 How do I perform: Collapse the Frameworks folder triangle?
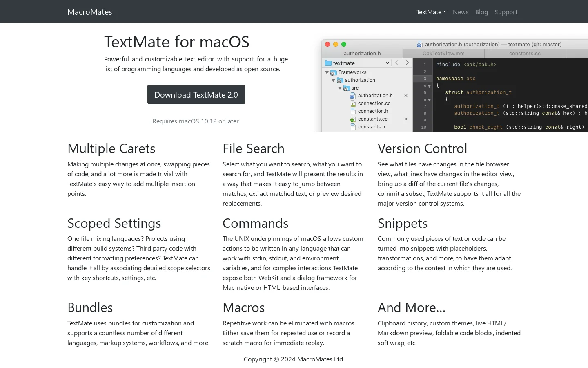coord(327,72)
